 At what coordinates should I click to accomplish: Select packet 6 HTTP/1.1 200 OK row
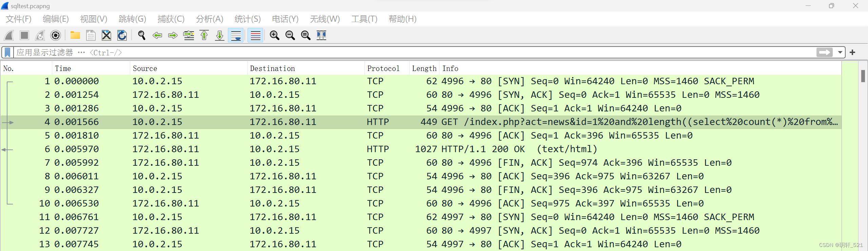[421, 149]
